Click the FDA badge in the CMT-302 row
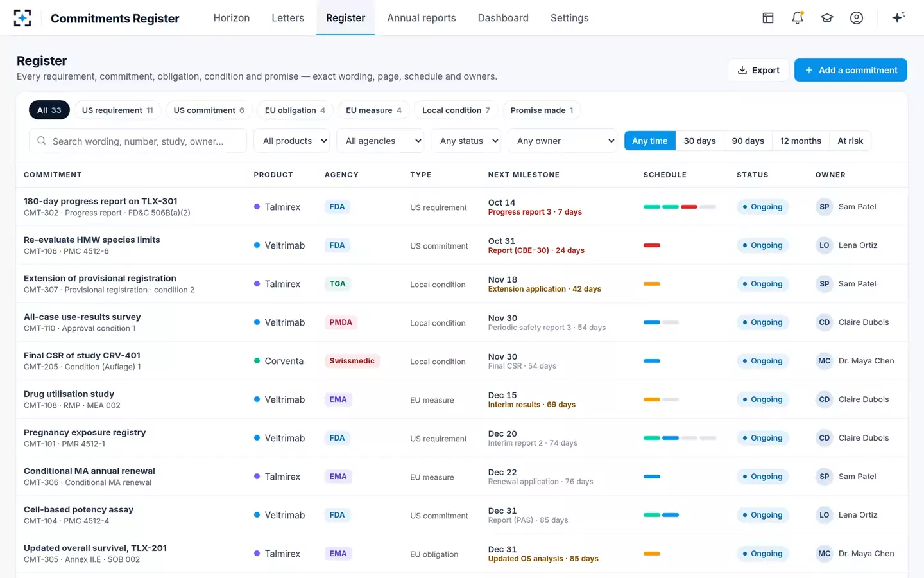The height and width of the screenshot is (578, 924). [x=337, y=207]
